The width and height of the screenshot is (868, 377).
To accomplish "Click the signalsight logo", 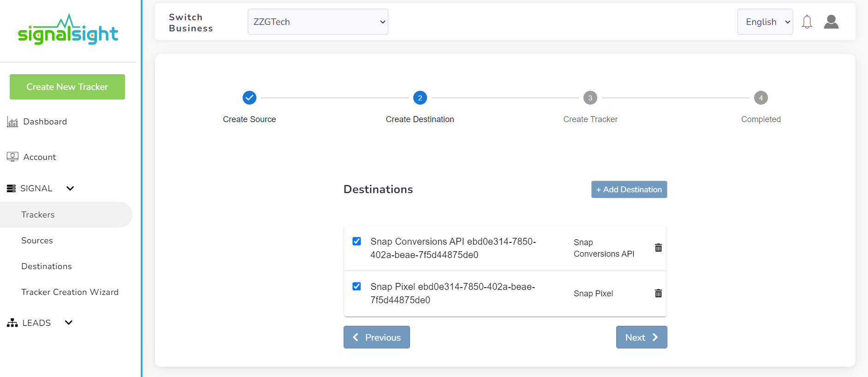I will pos(68,29).
